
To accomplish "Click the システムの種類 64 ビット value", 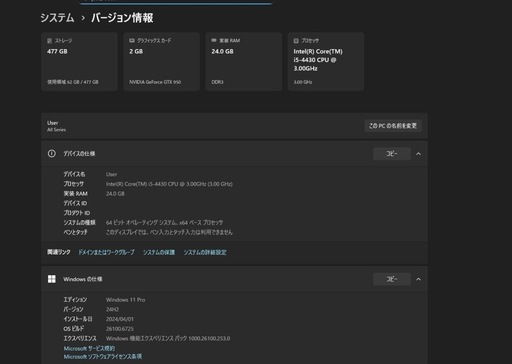I will coord(164,222).
